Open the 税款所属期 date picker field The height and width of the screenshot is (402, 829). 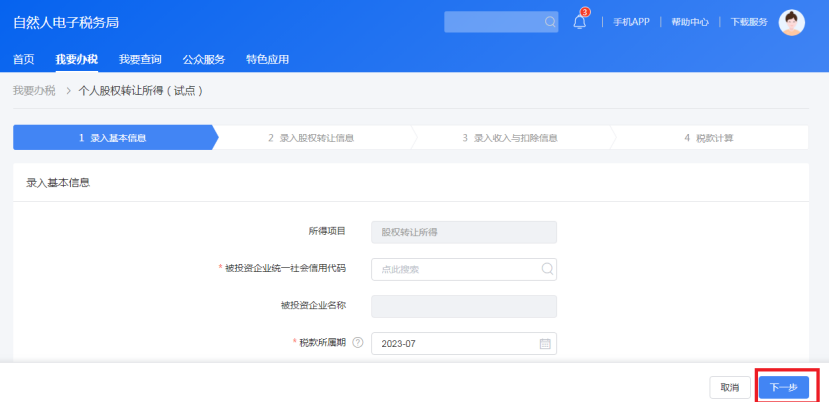[x=455, y=344]
